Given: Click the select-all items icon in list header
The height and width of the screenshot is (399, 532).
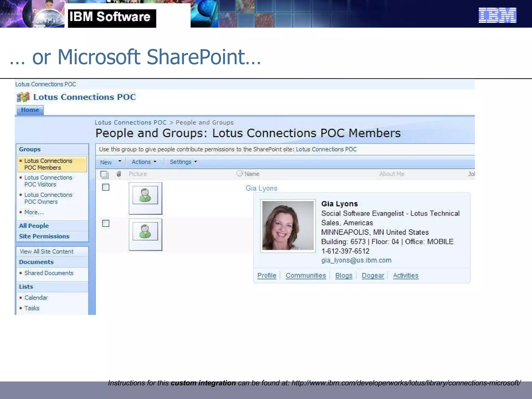Looking at the screenshot, I should tap(104, 174).
